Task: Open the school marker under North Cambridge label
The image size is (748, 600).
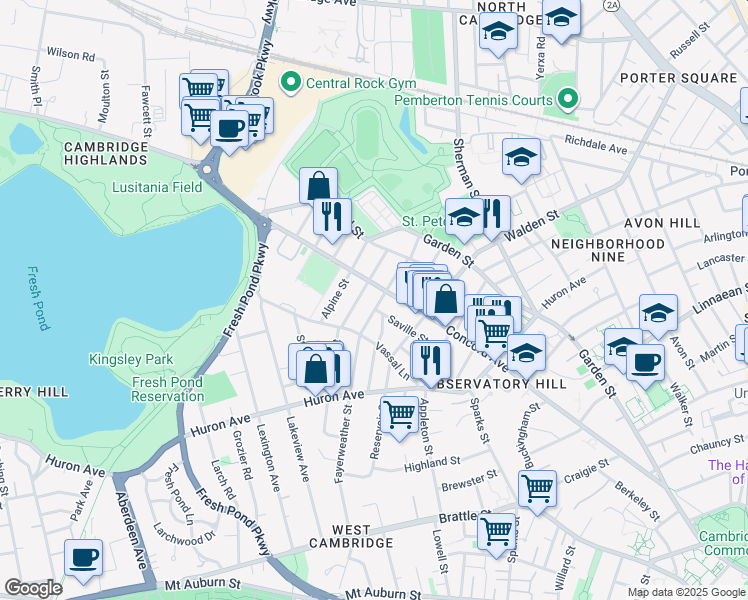Action: click(498, 34)
